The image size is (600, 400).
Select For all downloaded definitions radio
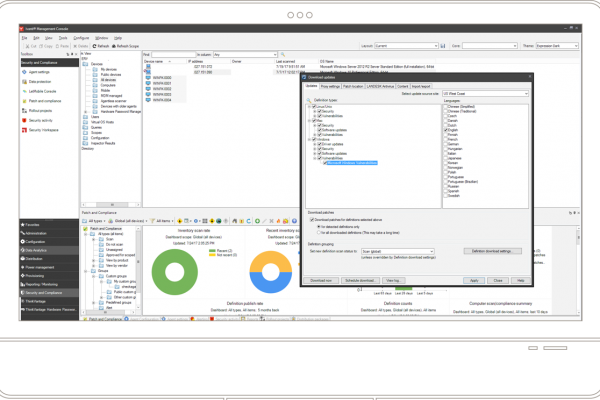(x=318, y=233)
